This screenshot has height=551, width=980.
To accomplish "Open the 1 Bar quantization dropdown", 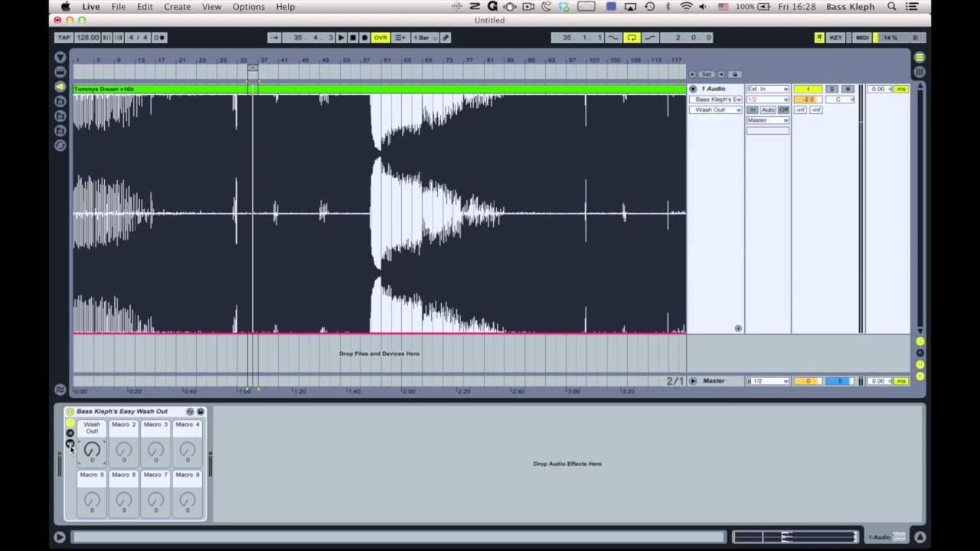I will [426, 37].
